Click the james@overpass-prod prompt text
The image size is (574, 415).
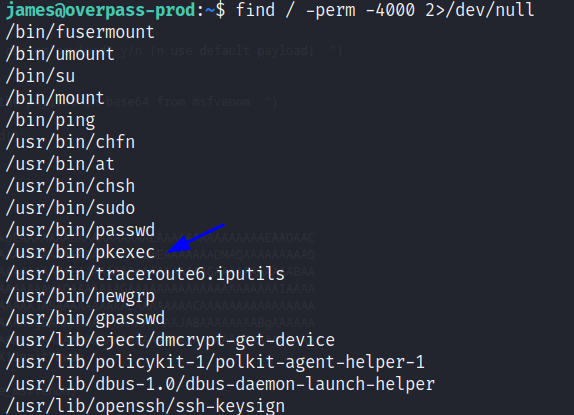pos(101,10)
